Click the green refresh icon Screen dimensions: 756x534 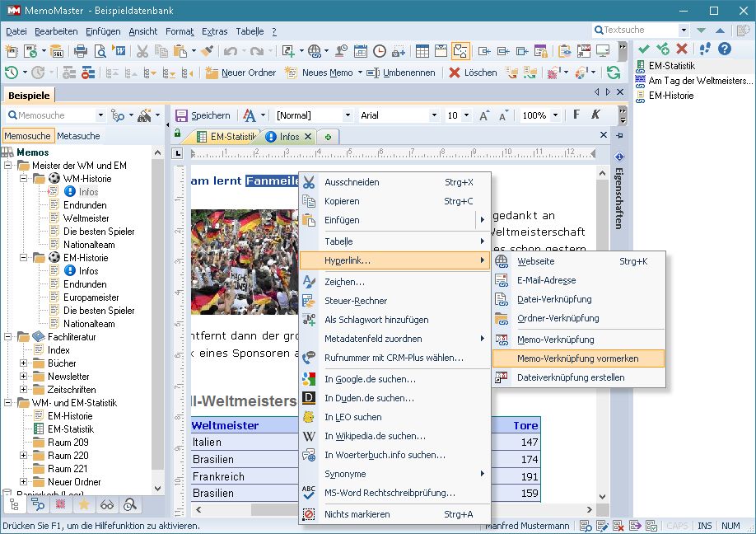pos(613,73)
